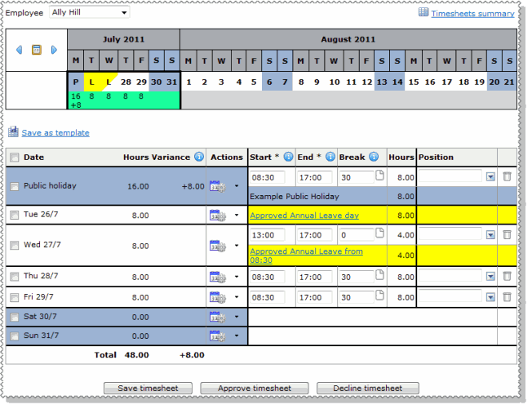532x409 pixels.
Task: Open the Timesheets summary link
Action: pos(472,13)
